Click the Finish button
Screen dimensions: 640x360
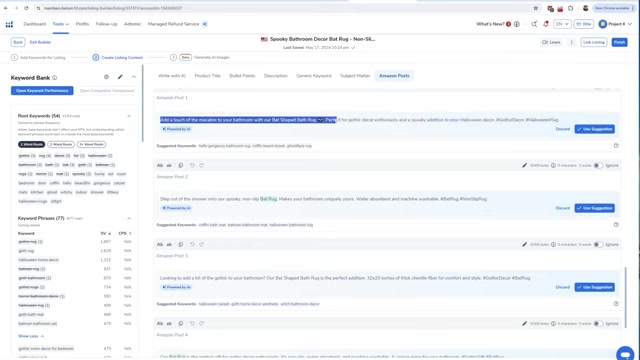tap(619, 42)
